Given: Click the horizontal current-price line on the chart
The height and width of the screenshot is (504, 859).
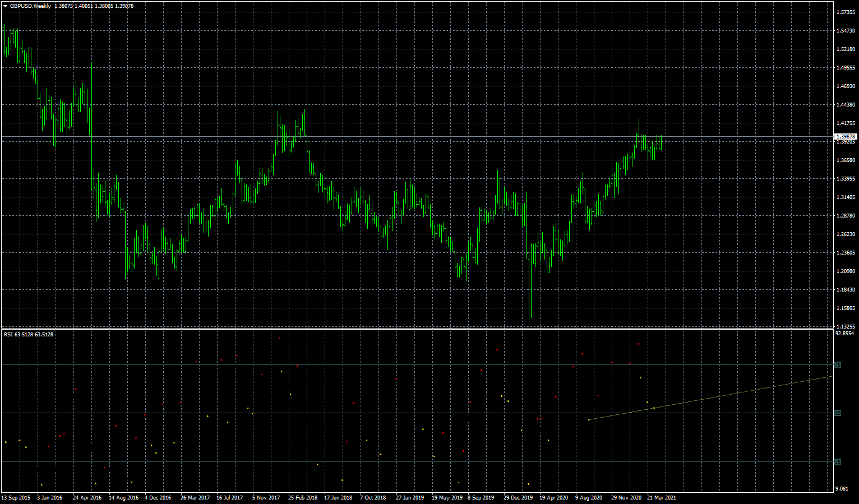Looking at the screenshot, I should [x=417, y=136].
